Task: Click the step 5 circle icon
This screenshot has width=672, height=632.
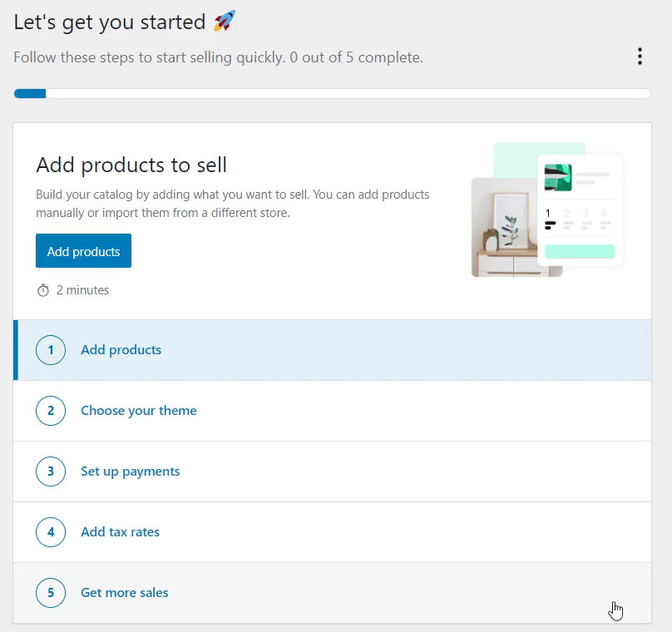Action: 51,593
